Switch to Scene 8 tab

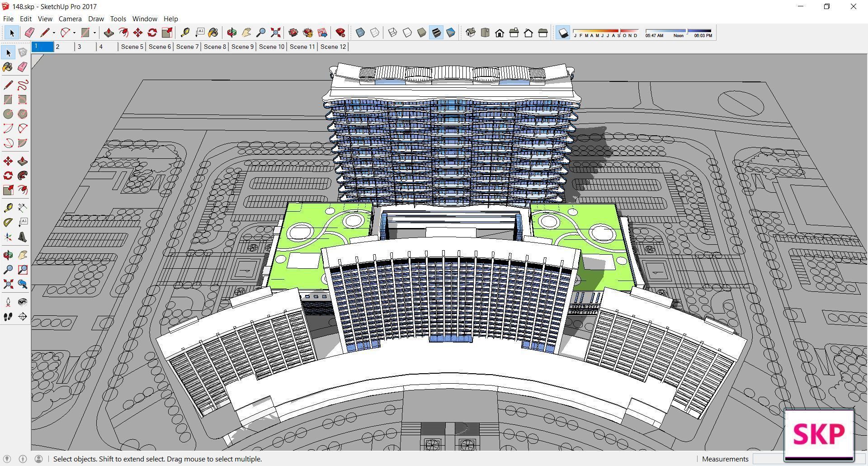(x=215, y=47)
